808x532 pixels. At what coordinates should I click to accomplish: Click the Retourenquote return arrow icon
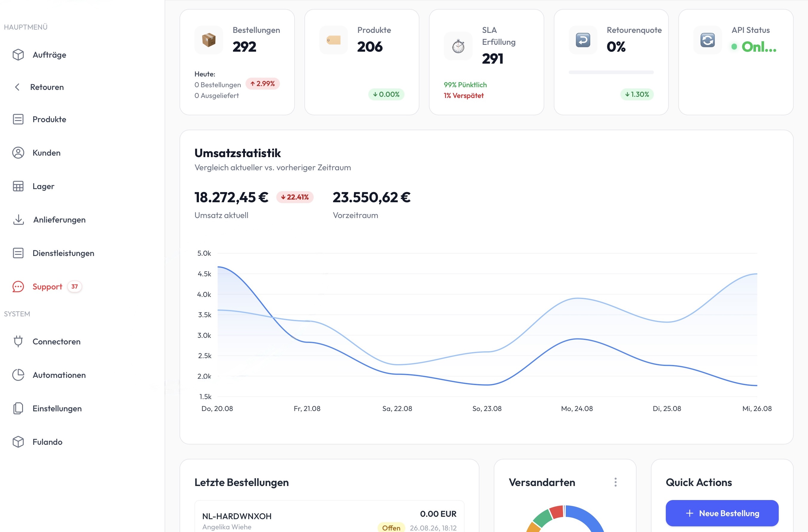[583, 40]
